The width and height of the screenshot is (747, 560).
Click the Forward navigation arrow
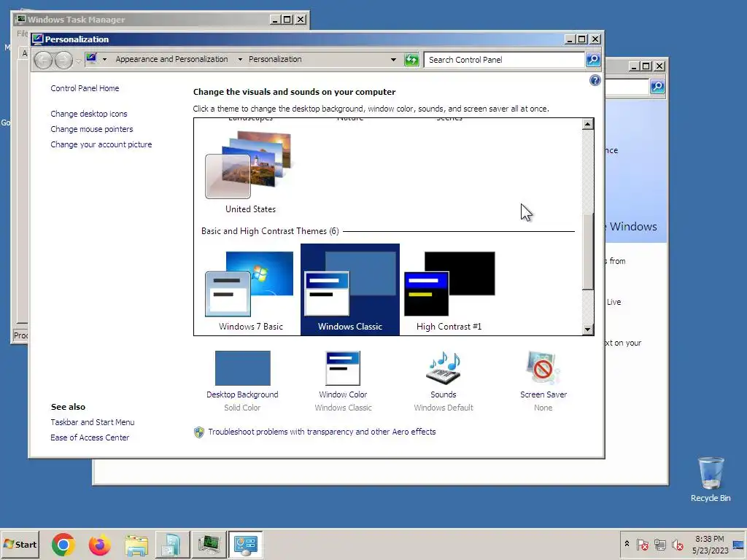tap(63, 60)
